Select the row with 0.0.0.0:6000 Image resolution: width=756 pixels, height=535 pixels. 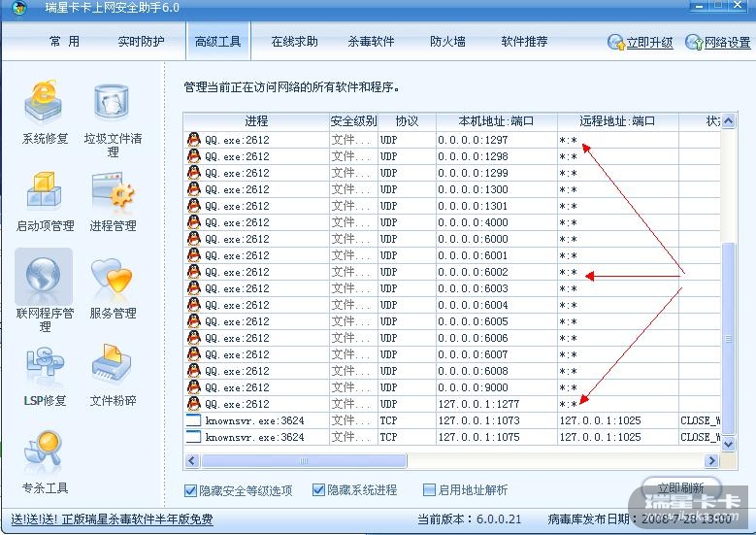pyautogui.click(x=452, y=239)
